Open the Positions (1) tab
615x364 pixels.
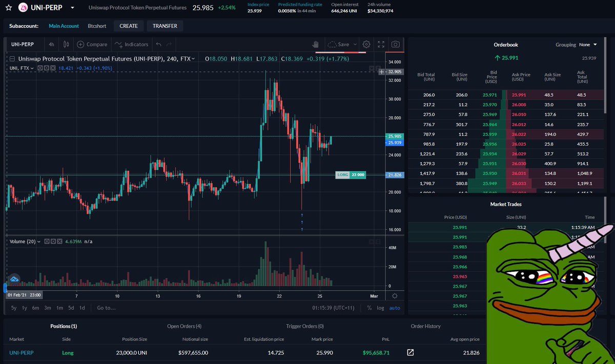click(x=64, y=326)
